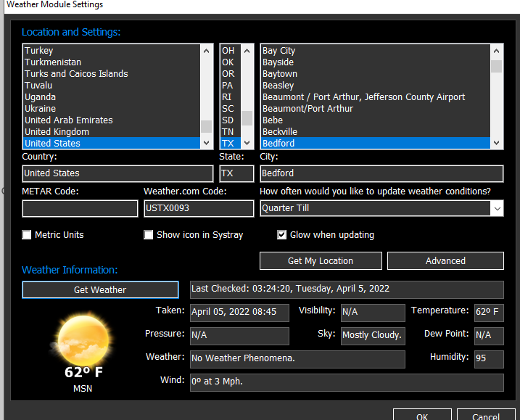The height and width of the screenshot is (420, 520).
Task: Select United Kingdom in country list
Action: point(57,132)
